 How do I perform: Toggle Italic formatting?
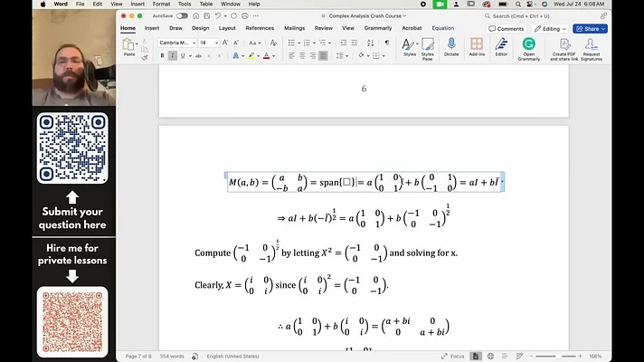(x=173, y=55)
